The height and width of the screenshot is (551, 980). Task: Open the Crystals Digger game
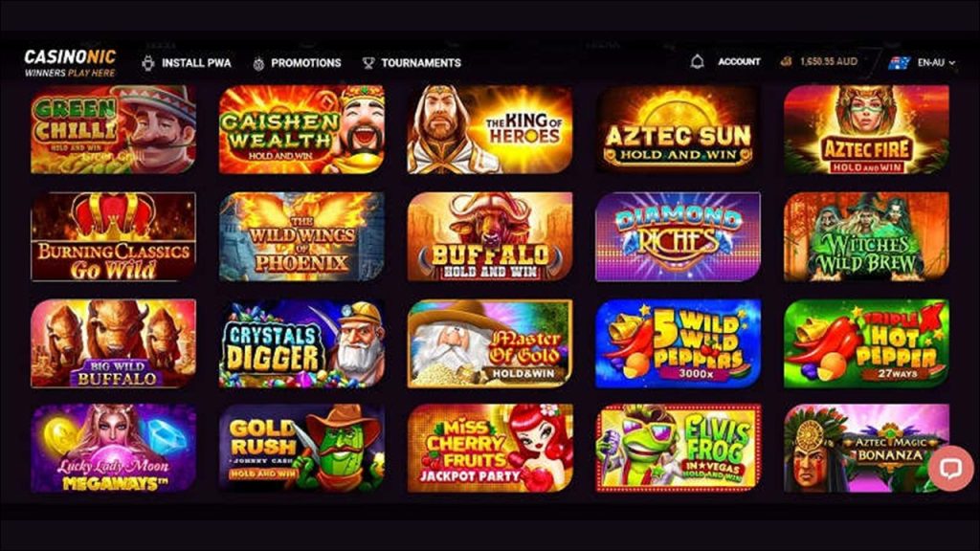click(301, 343)
